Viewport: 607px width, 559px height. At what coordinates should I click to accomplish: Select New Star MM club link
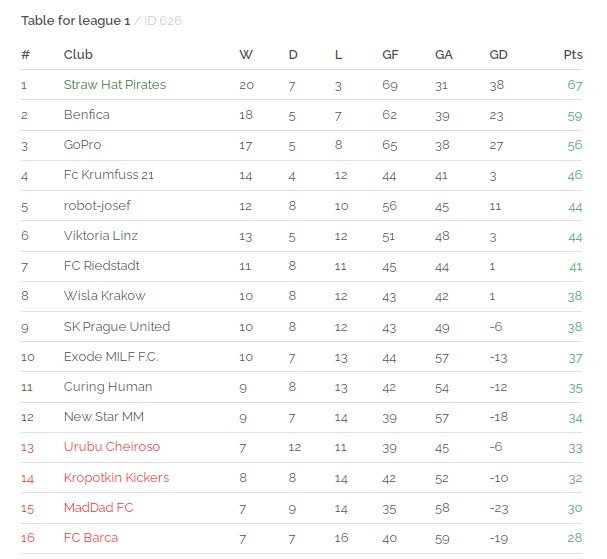(x=104, y=417)
